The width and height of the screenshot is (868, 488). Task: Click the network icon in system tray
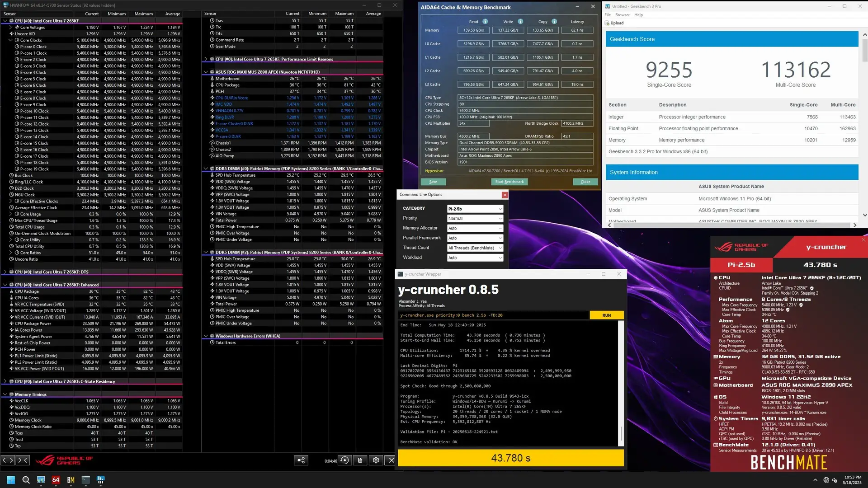click(826, 480)
